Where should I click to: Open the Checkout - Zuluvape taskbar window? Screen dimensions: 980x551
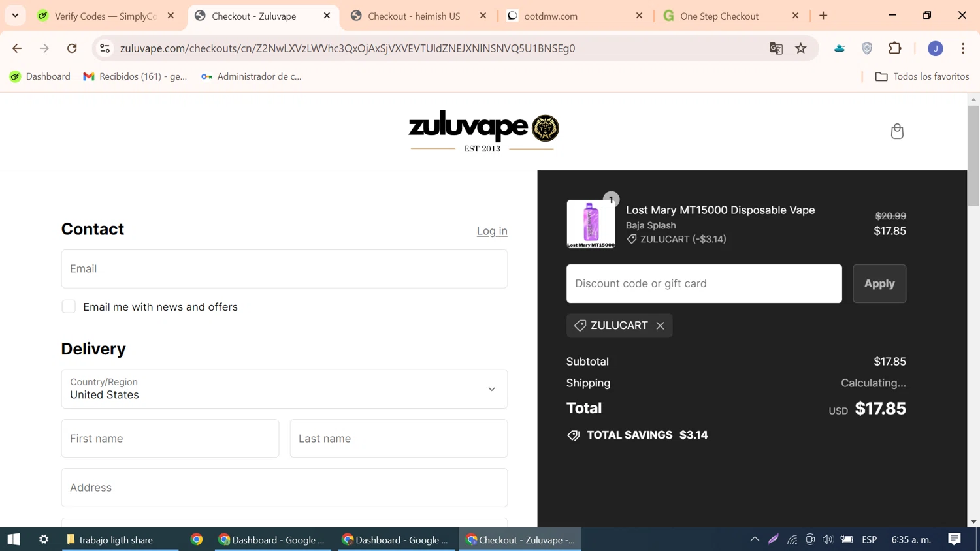520,540
